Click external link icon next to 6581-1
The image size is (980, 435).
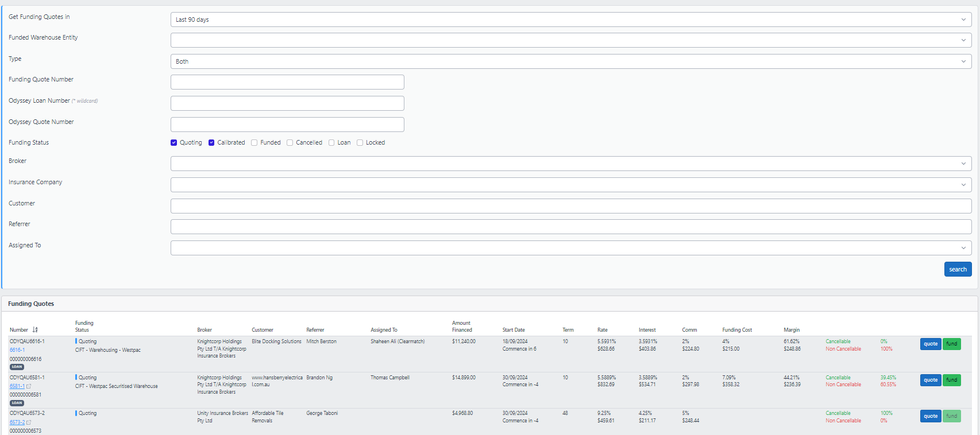(x=29, y=386)
